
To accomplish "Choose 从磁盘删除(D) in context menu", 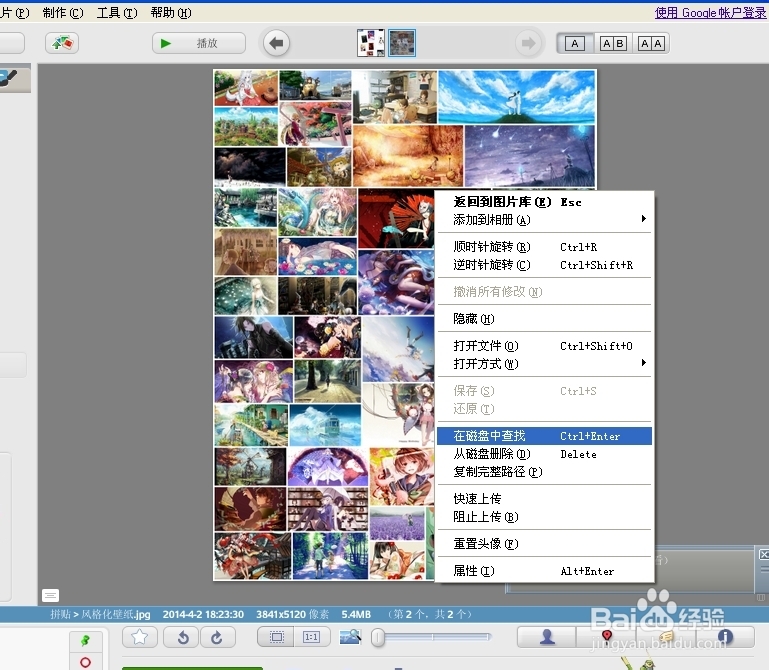I will [544, 454].
